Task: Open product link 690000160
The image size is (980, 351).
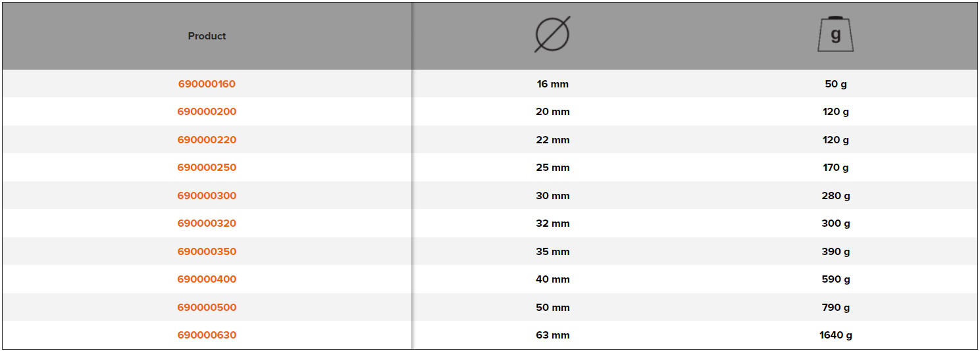Action: tap(207, 84)
